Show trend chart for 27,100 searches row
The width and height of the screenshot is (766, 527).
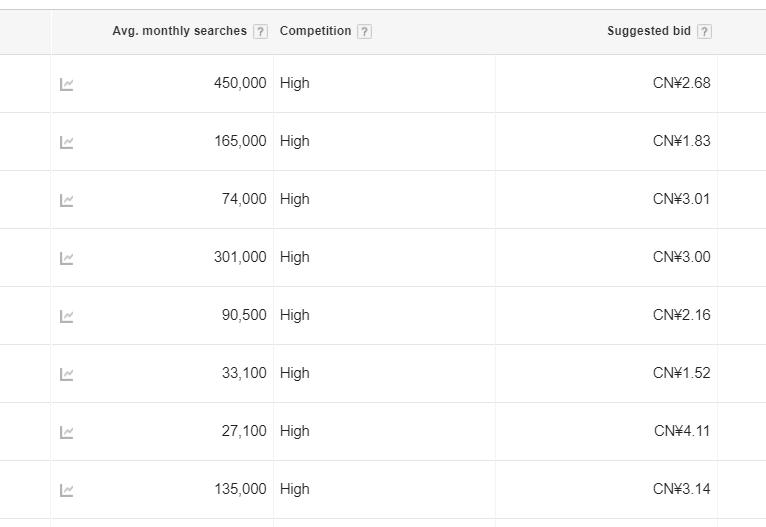[x=67, y=433]
